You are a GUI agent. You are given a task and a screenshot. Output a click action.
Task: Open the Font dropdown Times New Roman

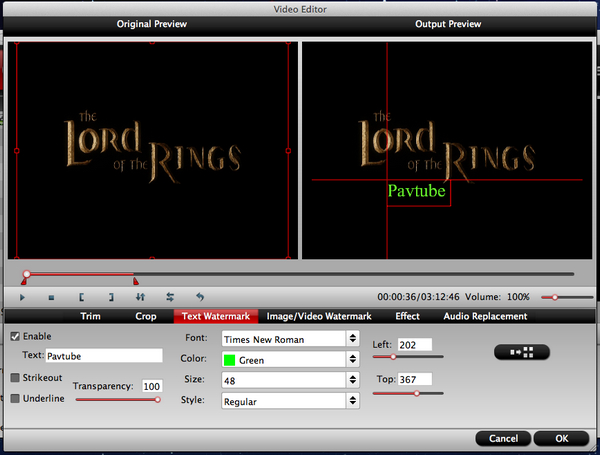coord(290,339)
